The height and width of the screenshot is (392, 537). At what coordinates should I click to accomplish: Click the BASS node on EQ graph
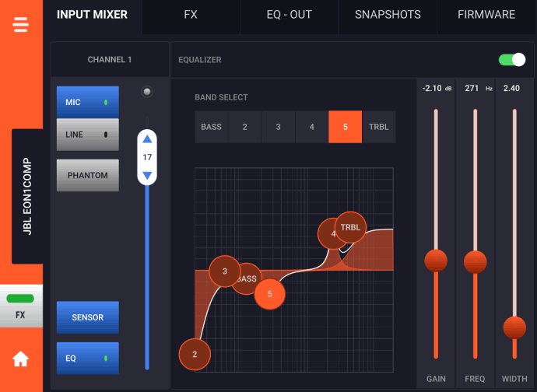(248, 279)
